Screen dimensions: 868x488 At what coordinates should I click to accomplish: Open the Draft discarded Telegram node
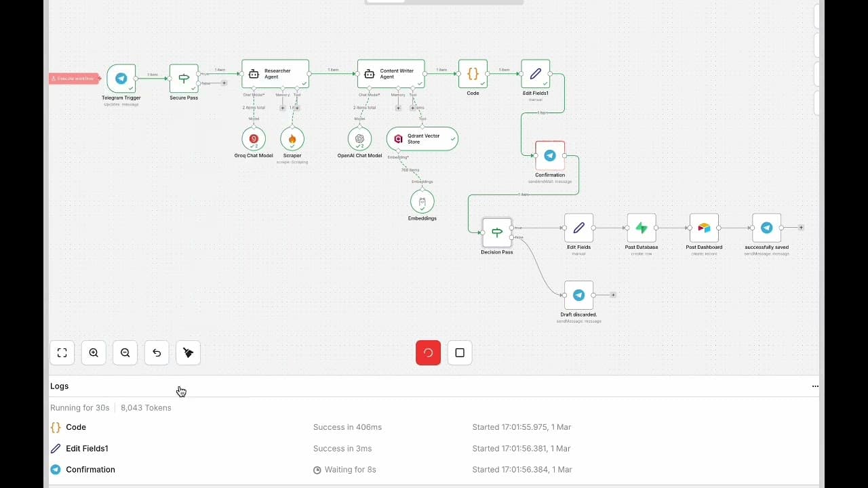(x=579, y=296)
